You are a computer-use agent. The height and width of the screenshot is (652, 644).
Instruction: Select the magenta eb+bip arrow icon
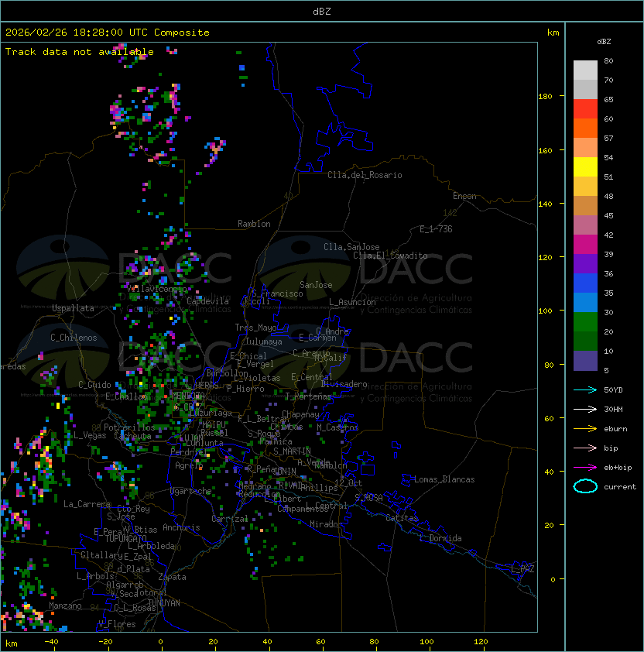[x=585, y=467]
